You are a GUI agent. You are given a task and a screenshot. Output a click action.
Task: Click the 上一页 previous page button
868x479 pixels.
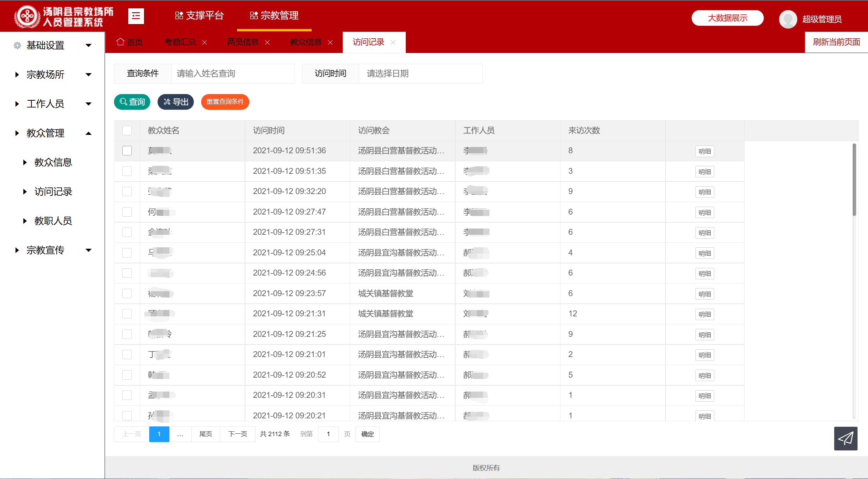click(132, 434)
